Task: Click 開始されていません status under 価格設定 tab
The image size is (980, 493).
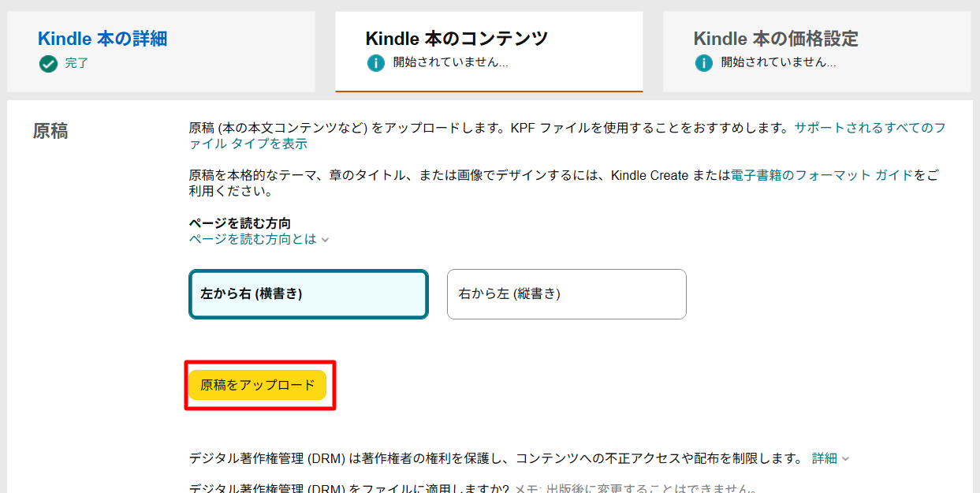Action: pyautogui.click(x=778, y=62)
